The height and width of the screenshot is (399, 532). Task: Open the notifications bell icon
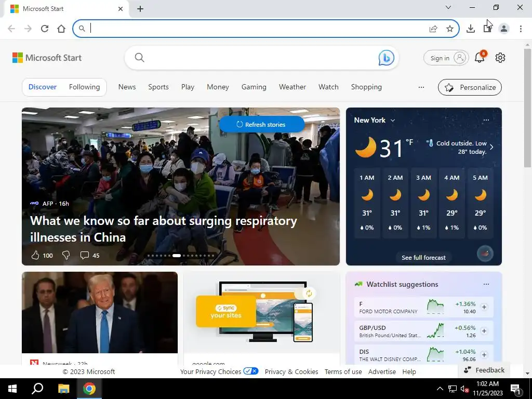480,57
